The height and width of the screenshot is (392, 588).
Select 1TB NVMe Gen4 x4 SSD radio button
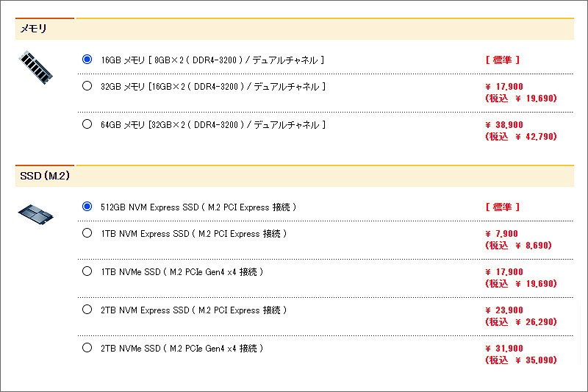coord(87,271)
